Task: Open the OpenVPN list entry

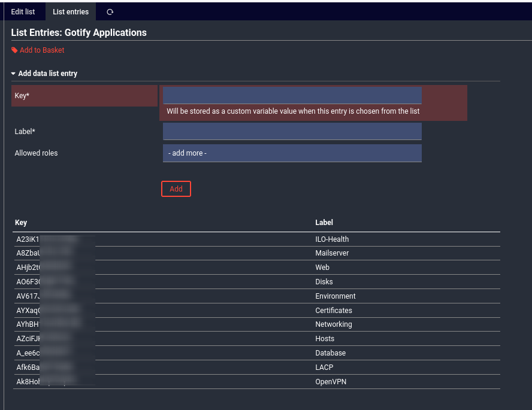Action: 331,382
